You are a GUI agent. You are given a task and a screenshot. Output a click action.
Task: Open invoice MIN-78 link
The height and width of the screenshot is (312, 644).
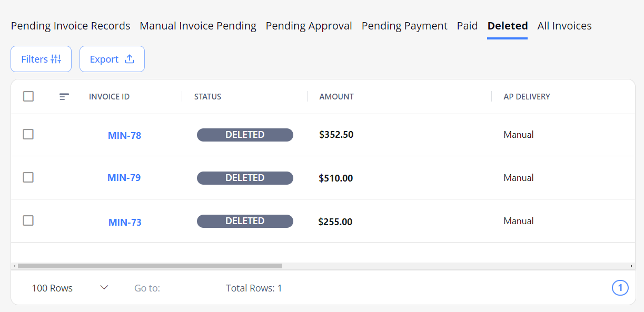(x=125, y=135)
